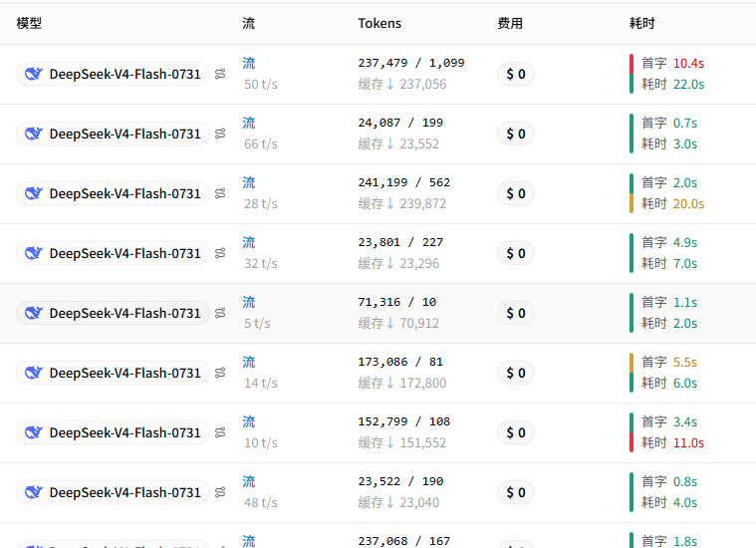Click the orange duration value 20.0s
The image size is (756, 548).
point(688,204)
